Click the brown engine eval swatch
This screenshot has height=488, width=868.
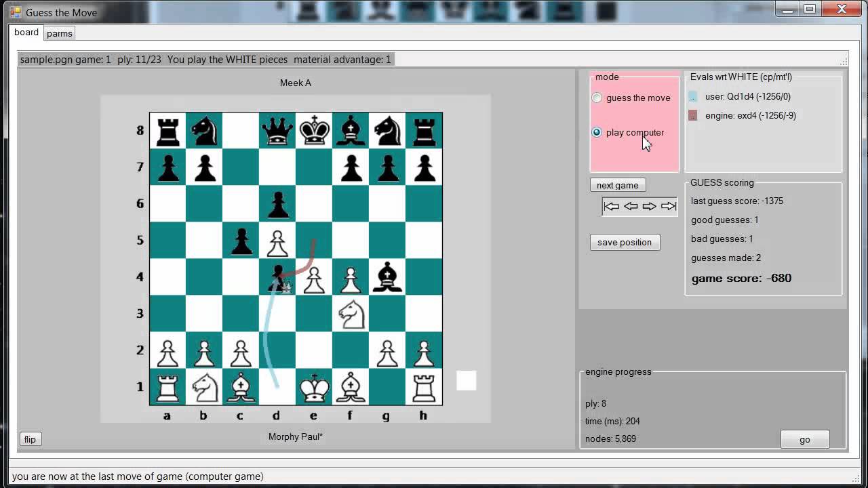coord(692,116)
